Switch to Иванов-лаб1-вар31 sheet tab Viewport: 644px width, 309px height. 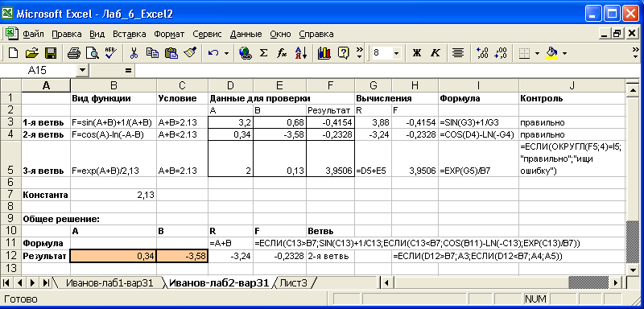[x=109, y=282]
